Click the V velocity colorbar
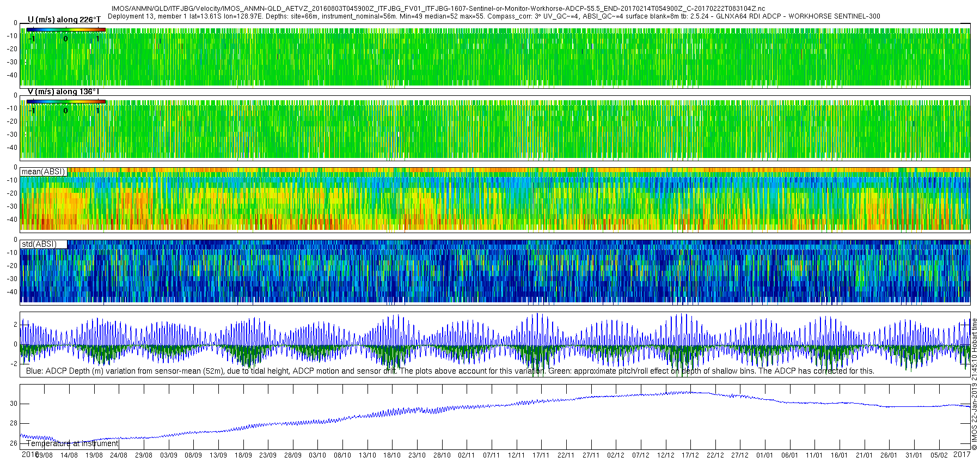This screenshot has width=980, height=463. tap(66, 102)
